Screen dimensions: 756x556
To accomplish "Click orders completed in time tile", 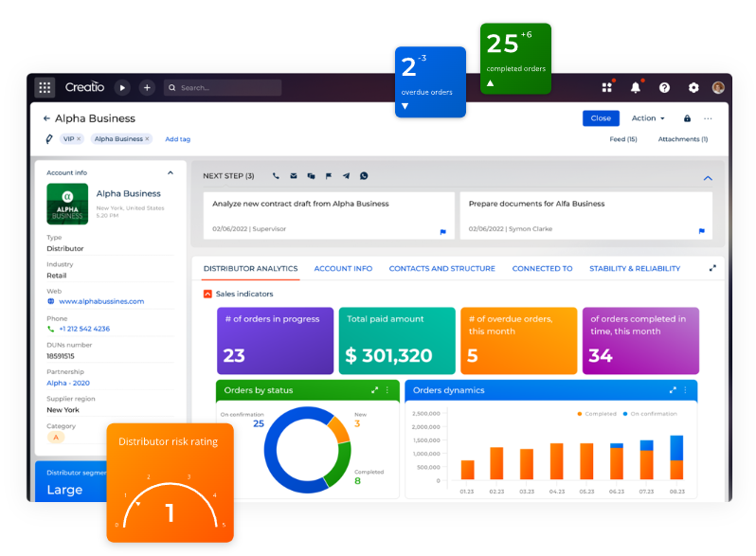I will pyautogui.click(x=640, y=341).
